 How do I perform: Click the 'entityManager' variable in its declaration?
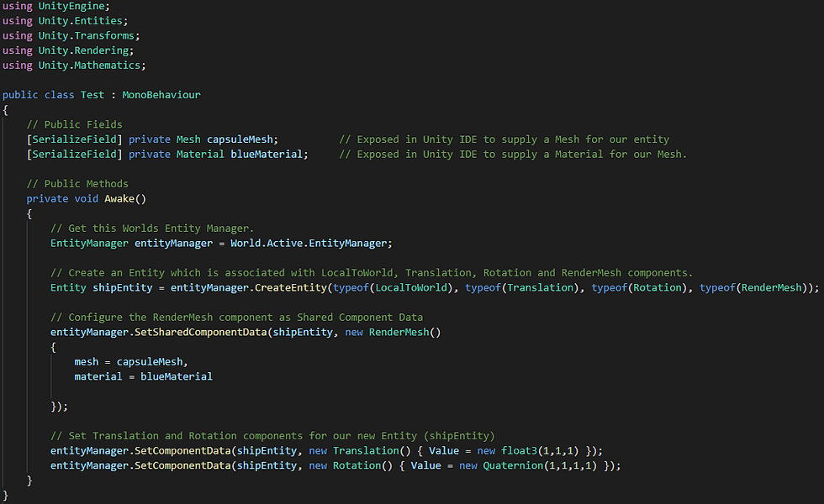coord(174,243)
